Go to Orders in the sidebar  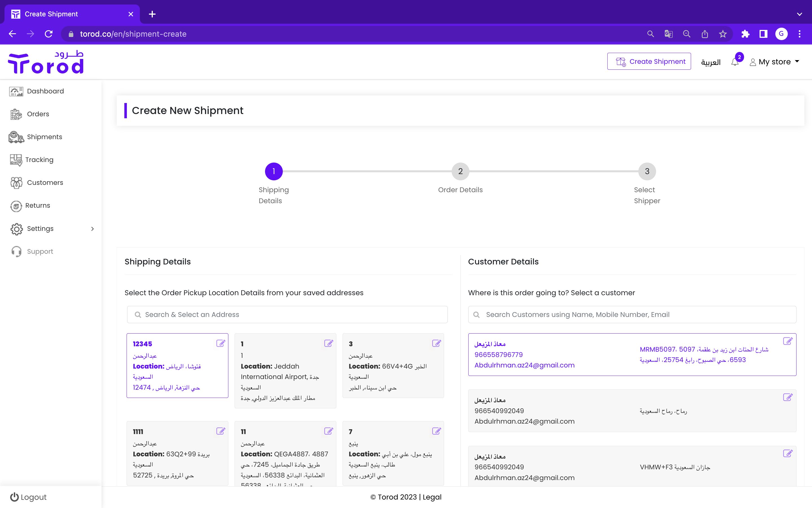(38, 114)
